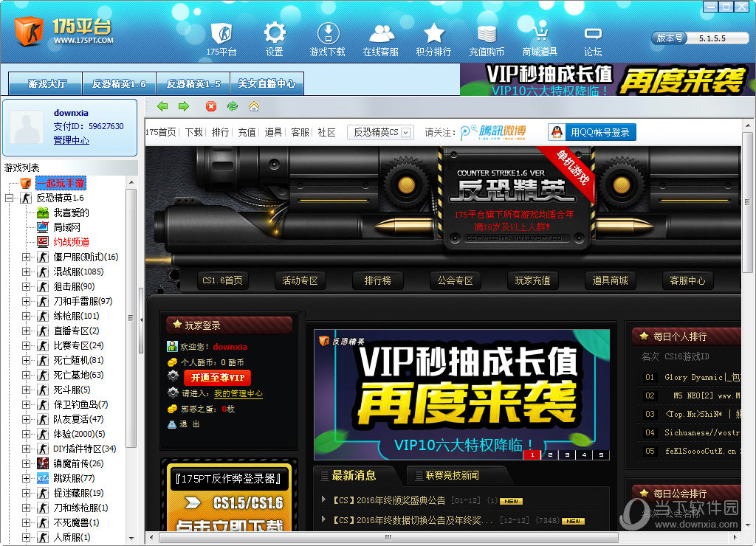Click 175PT反作弊登录器 download banner

pyautogui.click(x=229, y=497)
